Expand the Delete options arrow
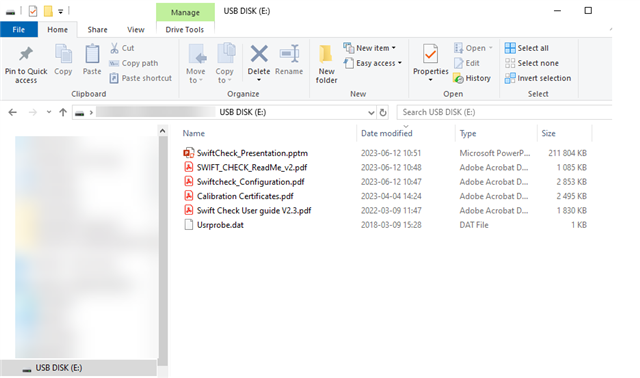The width and height of the screenshot is (640, 378). [x=259, y=80]
